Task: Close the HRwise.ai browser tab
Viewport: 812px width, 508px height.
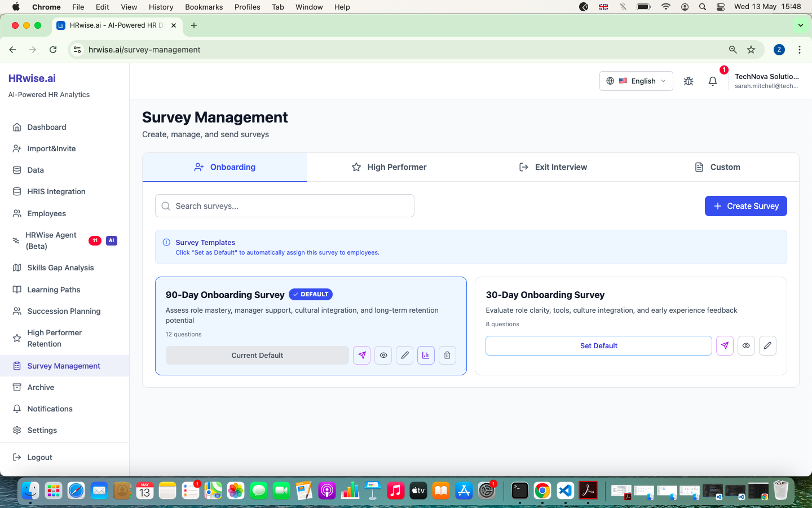Action: pyautogui.click(x=174, y=25)
